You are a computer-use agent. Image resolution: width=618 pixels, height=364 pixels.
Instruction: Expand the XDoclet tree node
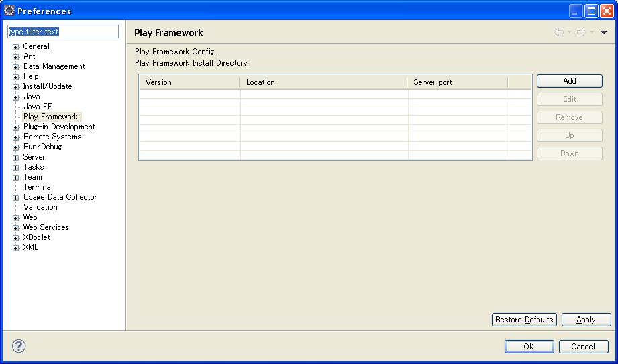pos(15,239)
